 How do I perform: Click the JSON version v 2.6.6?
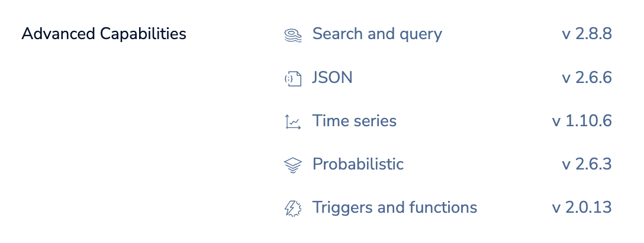pyautogui.click(x=586, y=78)
